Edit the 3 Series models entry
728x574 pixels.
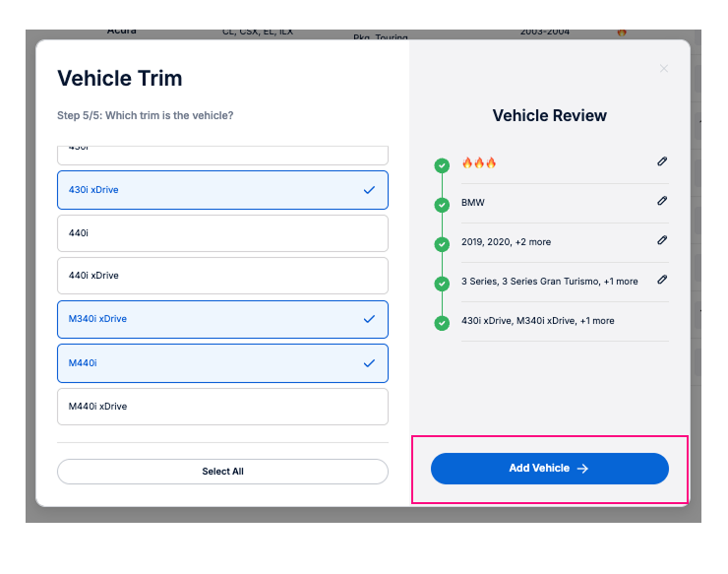pyautogui.click(x=662, y=280)
